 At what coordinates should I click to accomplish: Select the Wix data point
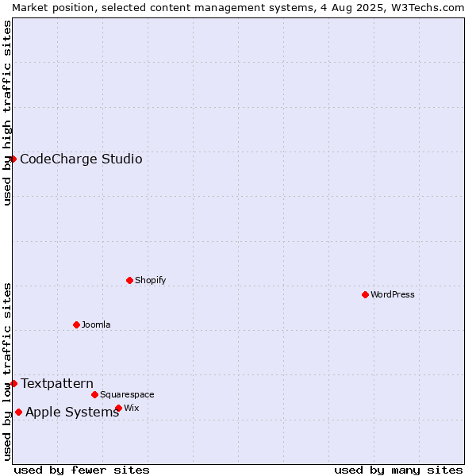119,408
